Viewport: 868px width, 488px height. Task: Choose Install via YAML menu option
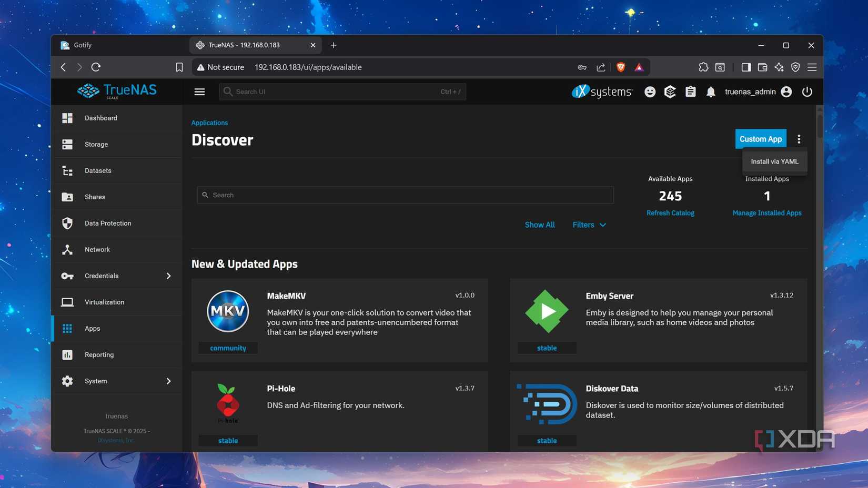coord(774,161)
